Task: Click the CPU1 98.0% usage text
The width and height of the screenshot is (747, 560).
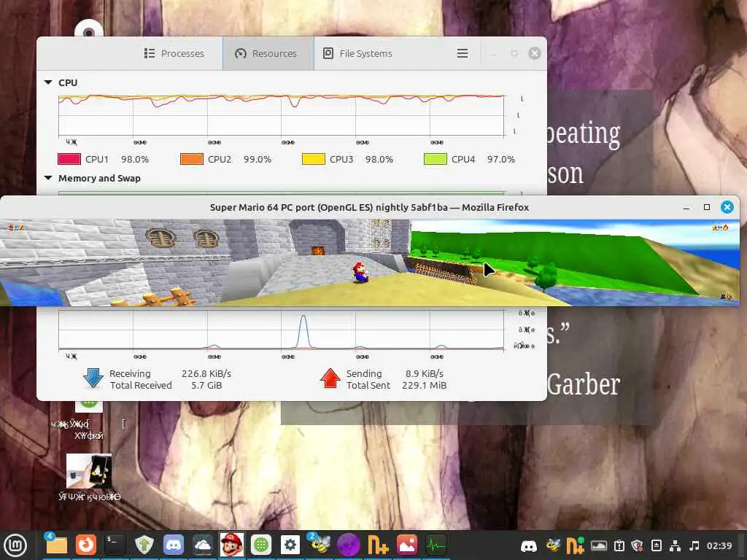Action: (x=135, y=159)
